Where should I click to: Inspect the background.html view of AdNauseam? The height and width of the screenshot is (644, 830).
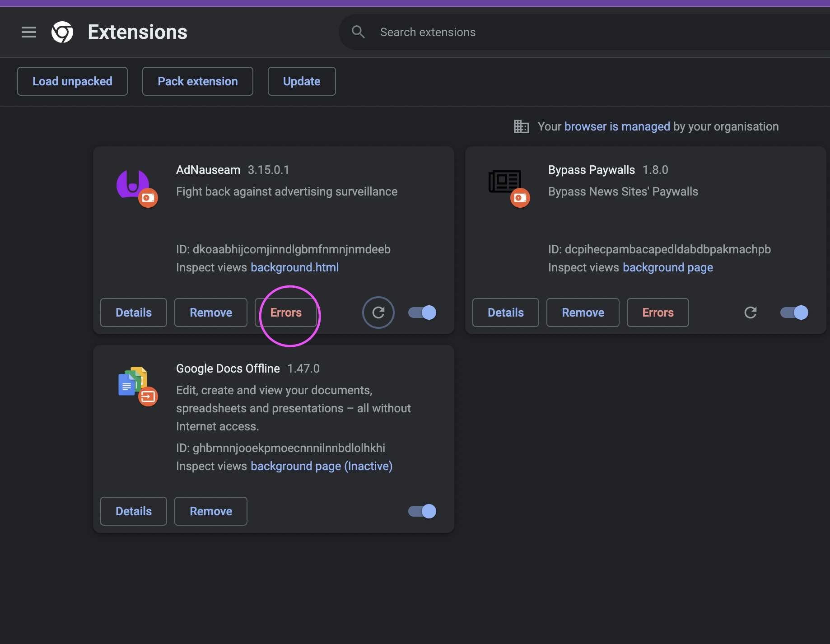pyautogui.click(x=294, y=267)
